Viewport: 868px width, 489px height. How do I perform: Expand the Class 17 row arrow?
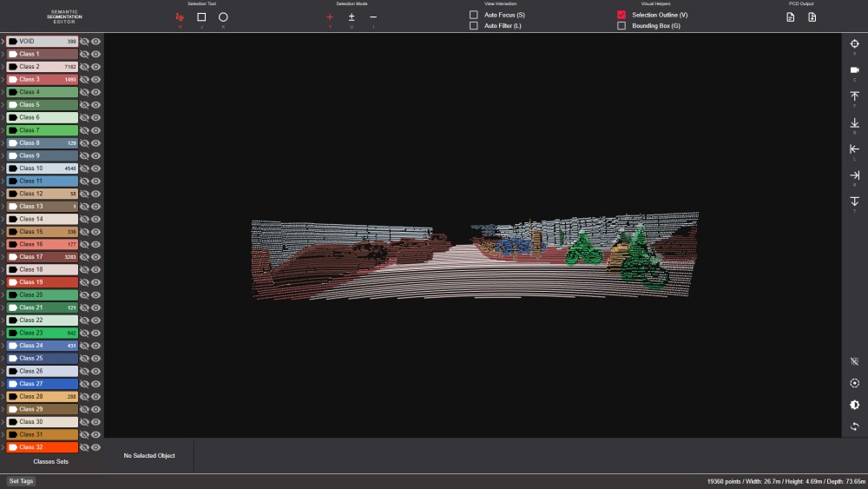pyautogui.click(x=3, y=257)
